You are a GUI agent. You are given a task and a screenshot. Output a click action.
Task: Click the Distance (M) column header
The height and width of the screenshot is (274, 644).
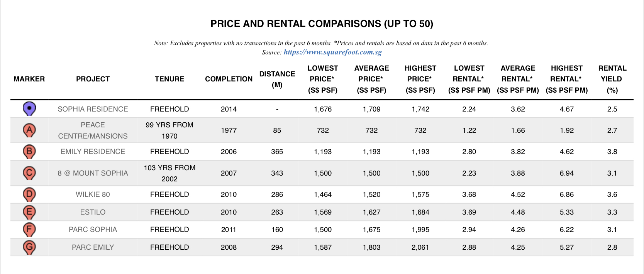277,79
